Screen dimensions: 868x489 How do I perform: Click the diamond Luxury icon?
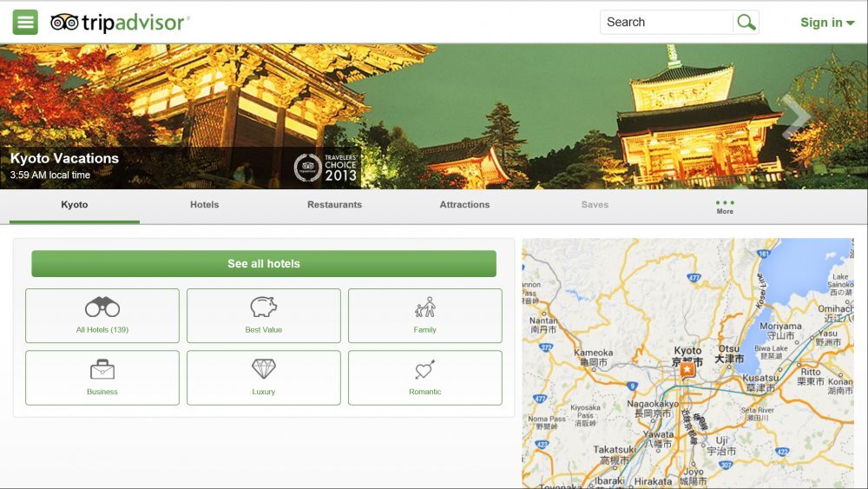tap(264, 369)
